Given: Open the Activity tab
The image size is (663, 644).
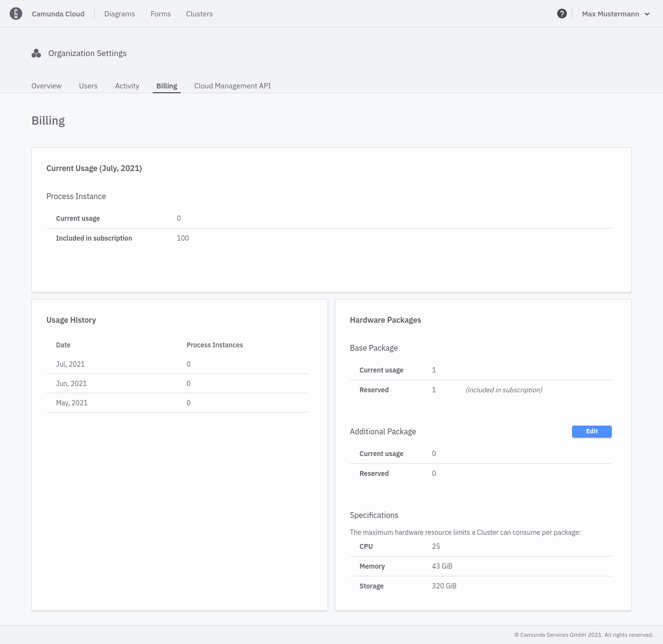Looking at the screenshot, I should [x=127, y=86].
